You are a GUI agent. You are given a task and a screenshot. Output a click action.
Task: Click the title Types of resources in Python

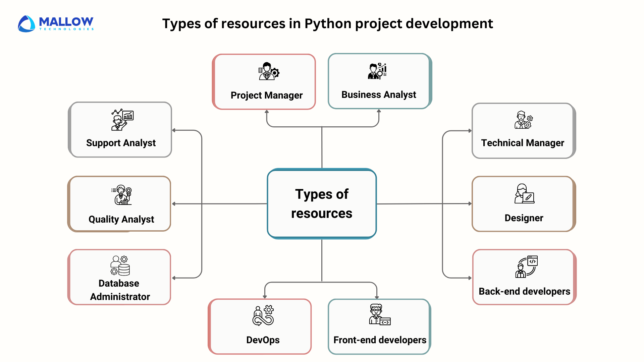click(328, 23)
